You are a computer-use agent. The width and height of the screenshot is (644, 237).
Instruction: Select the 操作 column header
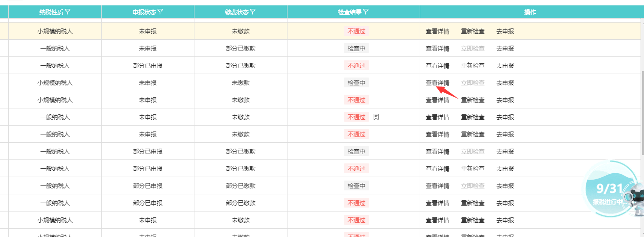coord(530,12)
